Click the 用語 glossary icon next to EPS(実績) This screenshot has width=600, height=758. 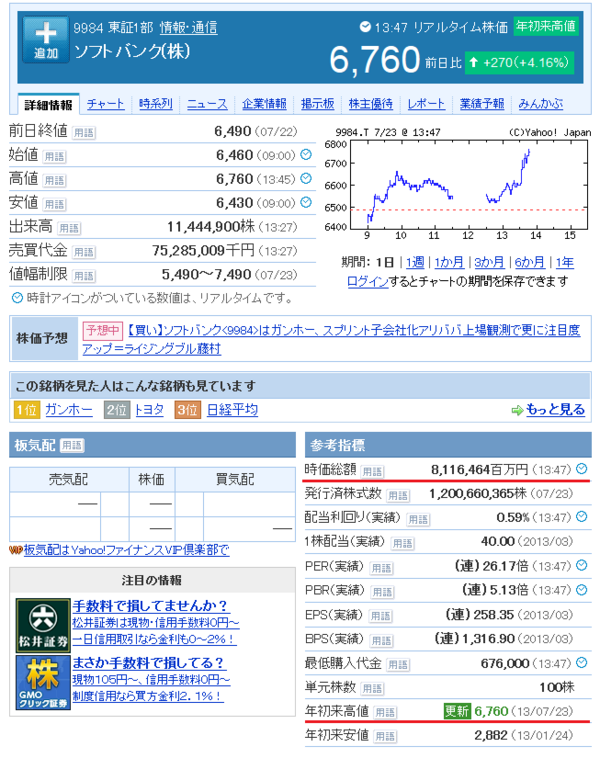pyautogui.click(x=380, y=616)
